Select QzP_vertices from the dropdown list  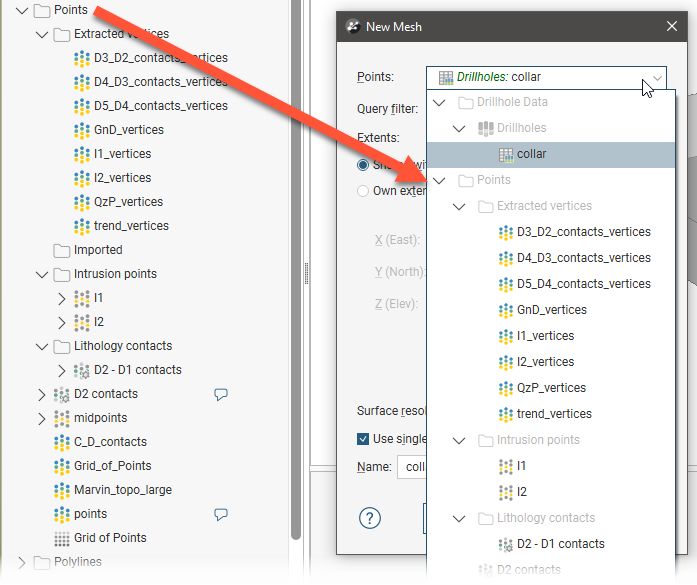[x=551, y=388]
